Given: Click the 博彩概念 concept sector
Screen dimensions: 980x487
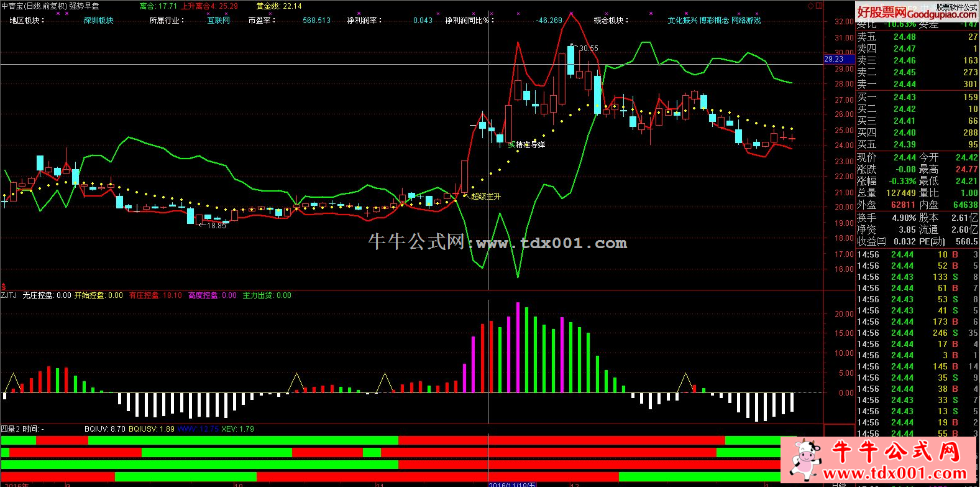Looking at the screenshot, I should 714,21.
